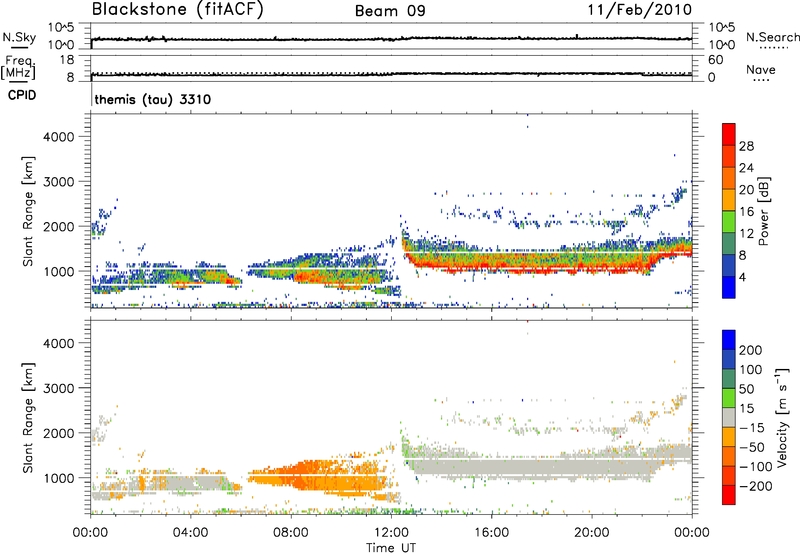
Task: Pick the gray segment of Velocity color bar
Action: click(729, 417)
